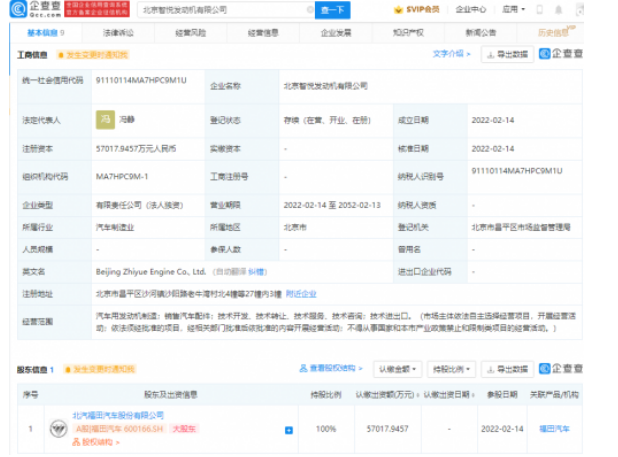Open the 文字介绍 link

pos(451,54)
